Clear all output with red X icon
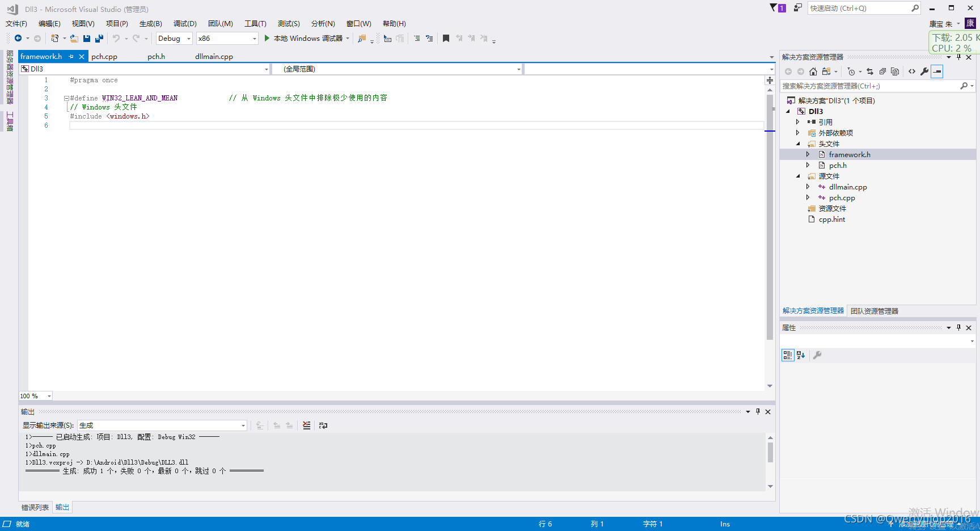The height and width of the screenshot is (531, 980). tap(306, 425)
